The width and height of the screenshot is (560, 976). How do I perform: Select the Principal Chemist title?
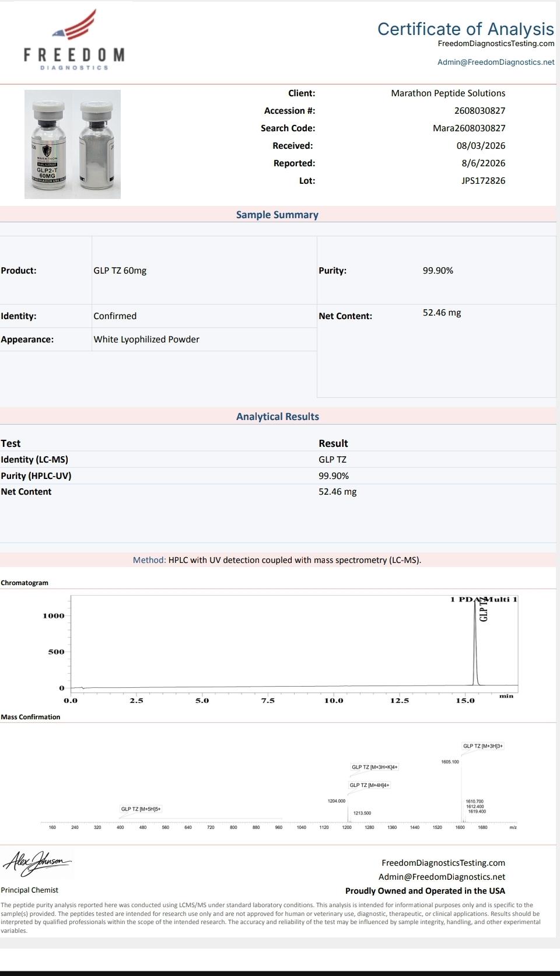[30, 890]
